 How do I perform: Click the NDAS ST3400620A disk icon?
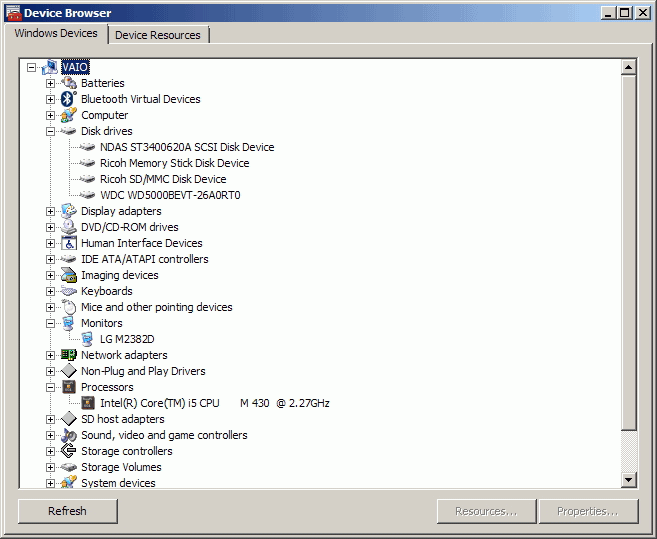tap(88, 147)
